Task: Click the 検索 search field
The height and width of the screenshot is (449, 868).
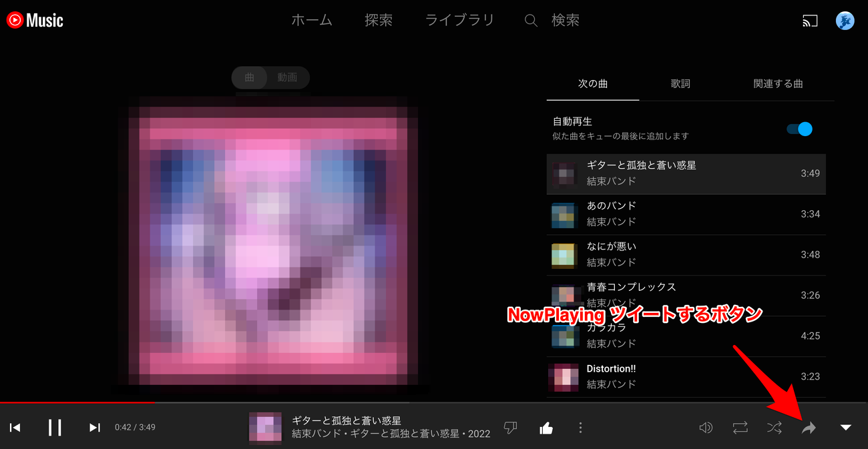Action: coord(566,21)
